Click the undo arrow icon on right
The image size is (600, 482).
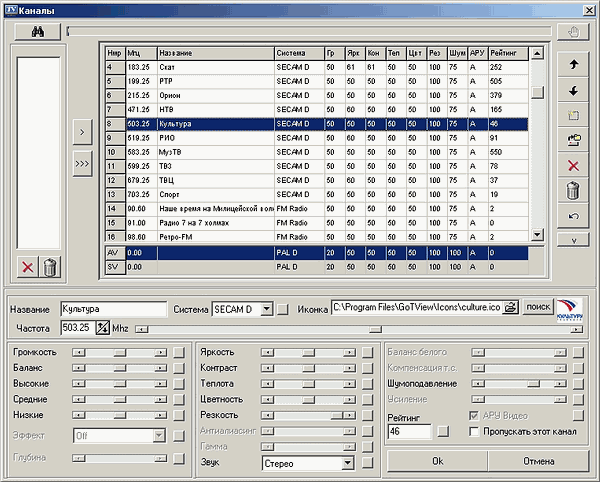573,216
